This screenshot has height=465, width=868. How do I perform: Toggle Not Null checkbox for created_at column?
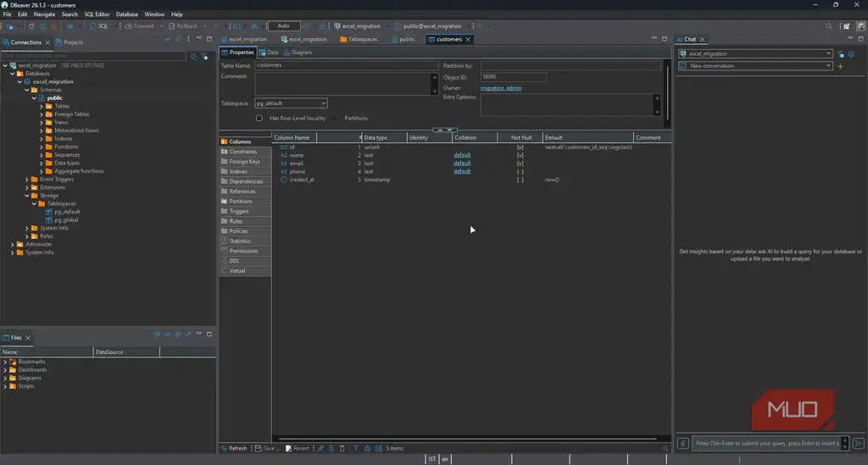tap(520, 180)
